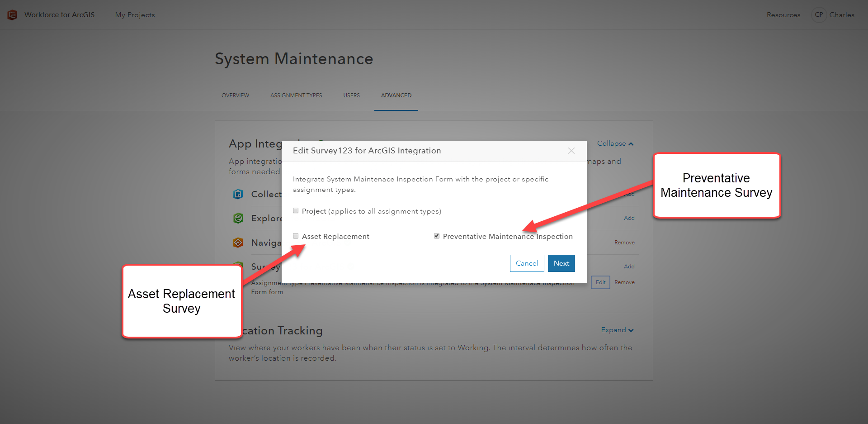This screenshot has height=424, width=868.
Task: Click Remove in the Navigator row
Action: pyautogui.click(x=624, y=243)
